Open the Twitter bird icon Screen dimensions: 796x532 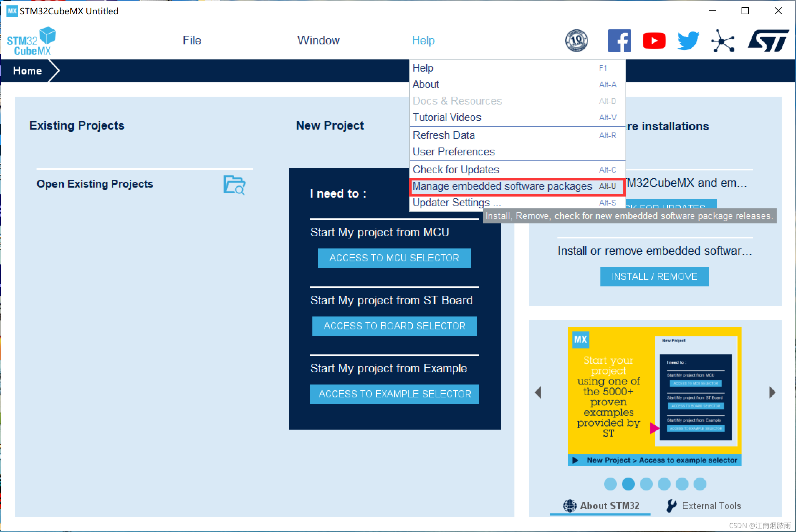click(688, 41)
